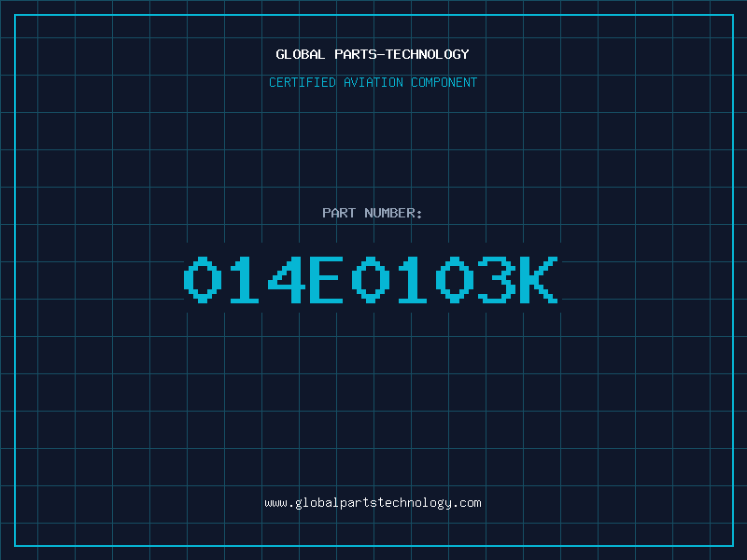This screenshot has width=747, height=560.
Task: Select the CERTIFIED AVIATION COMPONENT subtitle
Action: click(x=373, y=82)
